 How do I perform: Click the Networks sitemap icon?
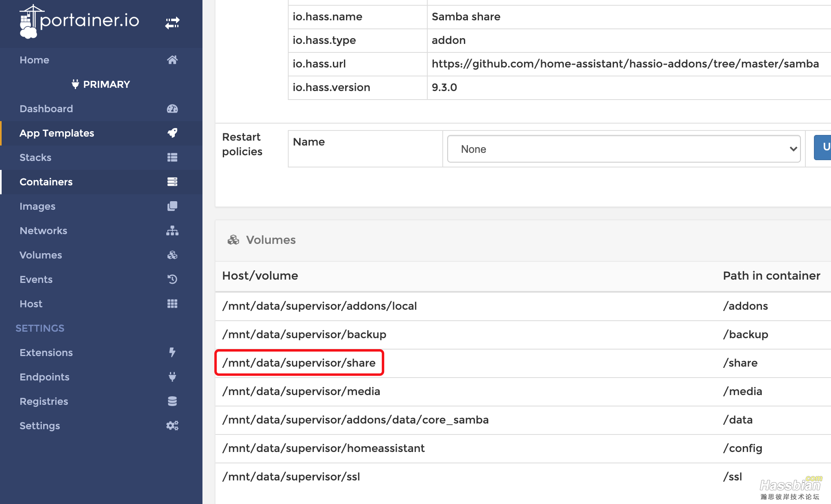pos(172,231)
